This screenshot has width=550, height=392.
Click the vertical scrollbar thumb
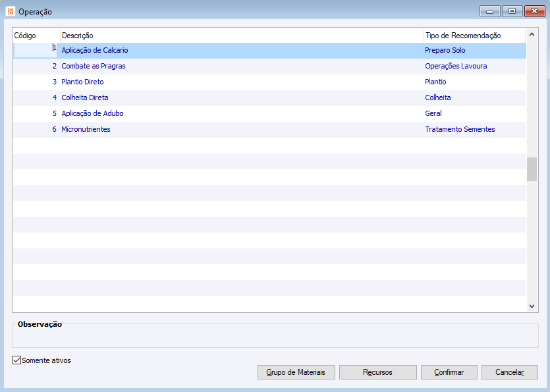coord(532,169)
